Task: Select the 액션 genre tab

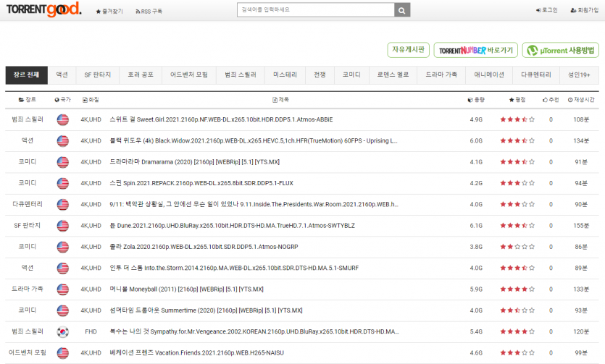Action: pyautogui.click(x=62, y=75)
